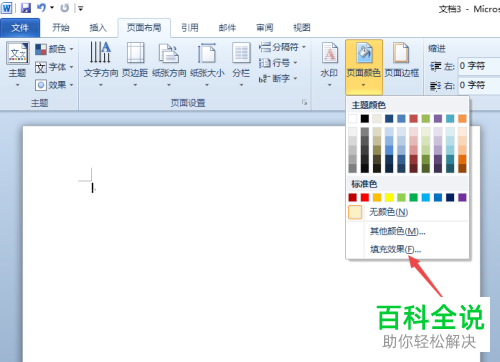Open the undo history dropdown arrow
500x362 pixels.
pyautogui.click(x=52, y=7)
